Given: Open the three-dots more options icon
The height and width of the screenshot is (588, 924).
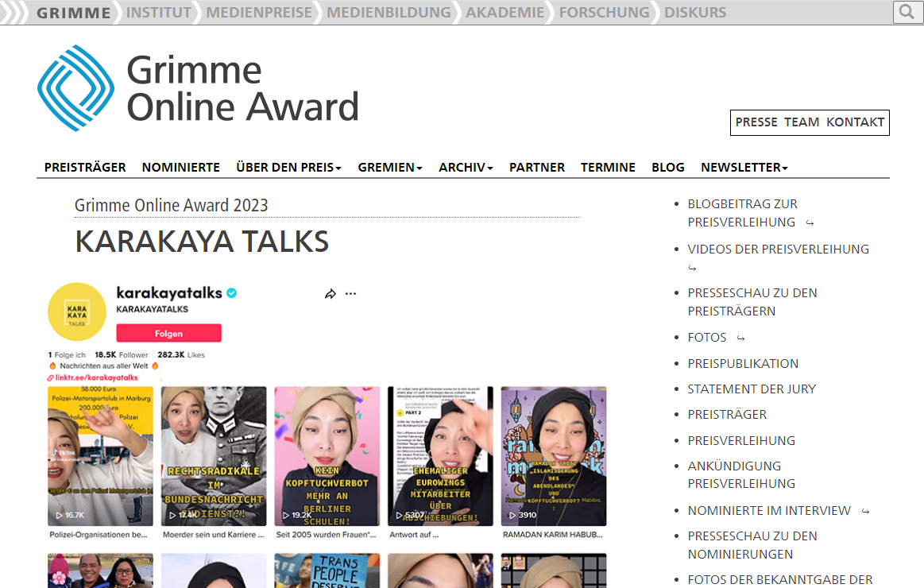Looking at the screenshot, I should [x=350, y=293].
